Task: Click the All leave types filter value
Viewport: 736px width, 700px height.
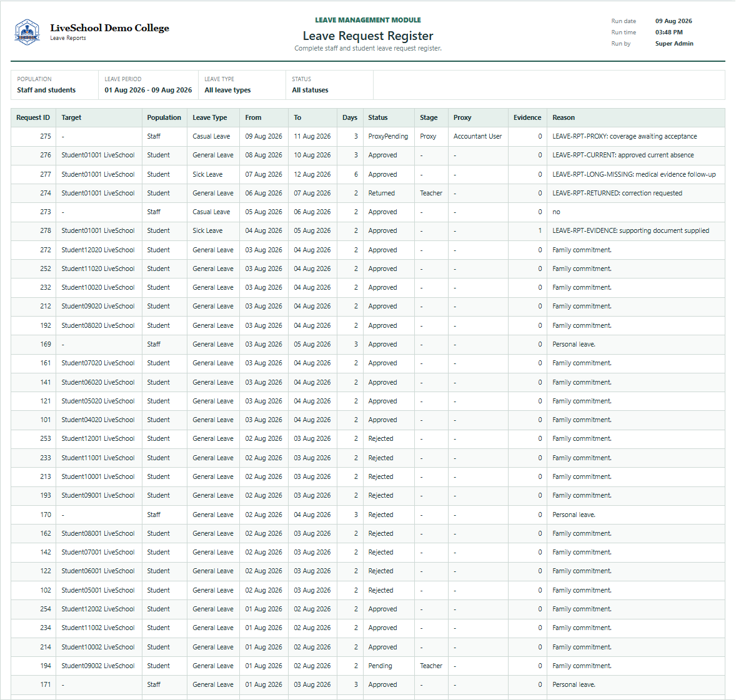Action: point(227,90)
